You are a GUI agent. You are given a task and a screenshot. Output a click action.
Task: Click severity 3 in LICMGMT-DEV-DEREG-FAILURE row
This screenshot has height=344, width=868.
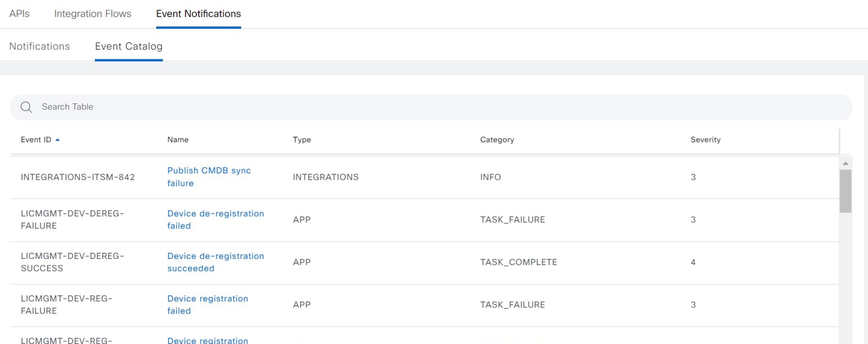coord(693,219)
